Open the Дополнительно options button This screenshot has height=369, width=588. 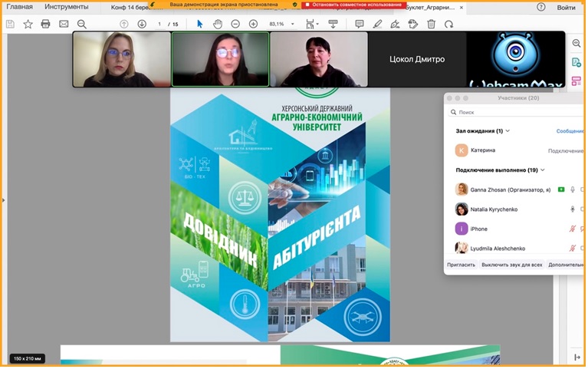[x=565, y=265]
